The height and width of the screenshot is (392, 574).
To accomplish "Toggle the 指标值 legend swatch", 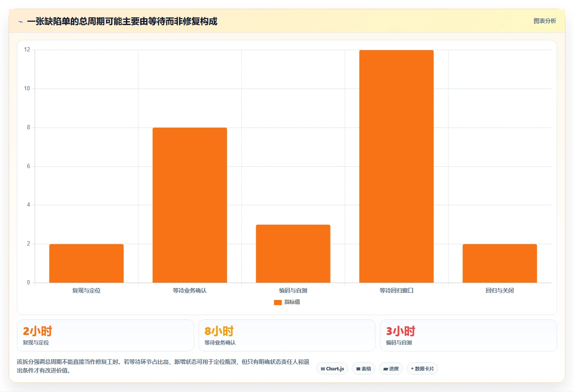I will [x=278, y=302].
